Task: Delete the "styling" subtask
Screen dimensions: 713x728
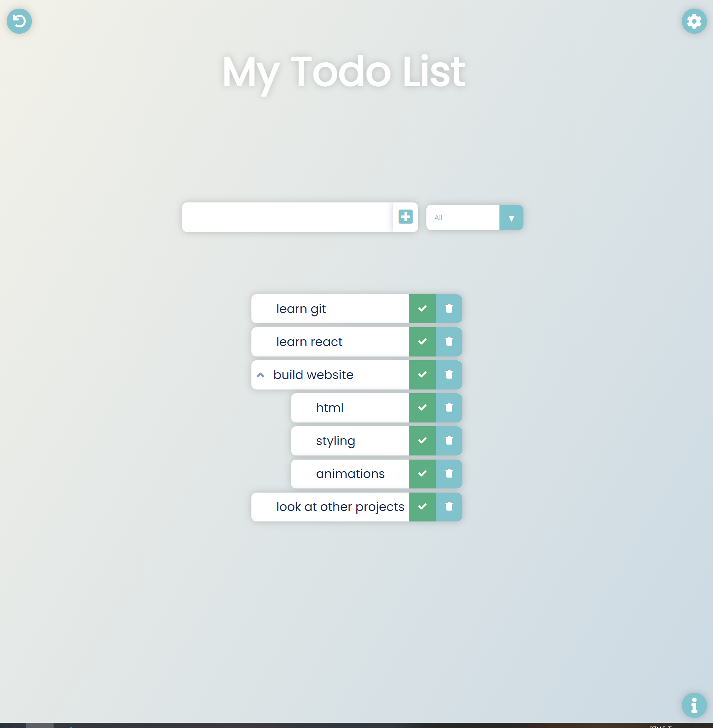Action: (x=448, y=440)
